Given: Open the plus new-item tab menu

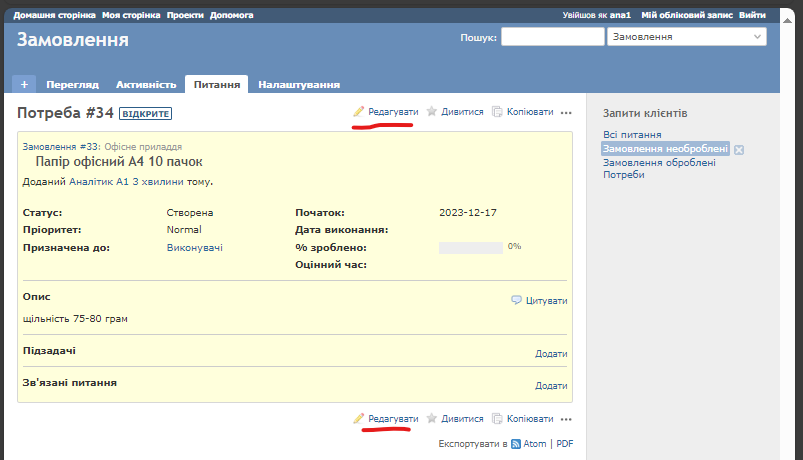Looking at the screenshot, I should click(24, 85).
